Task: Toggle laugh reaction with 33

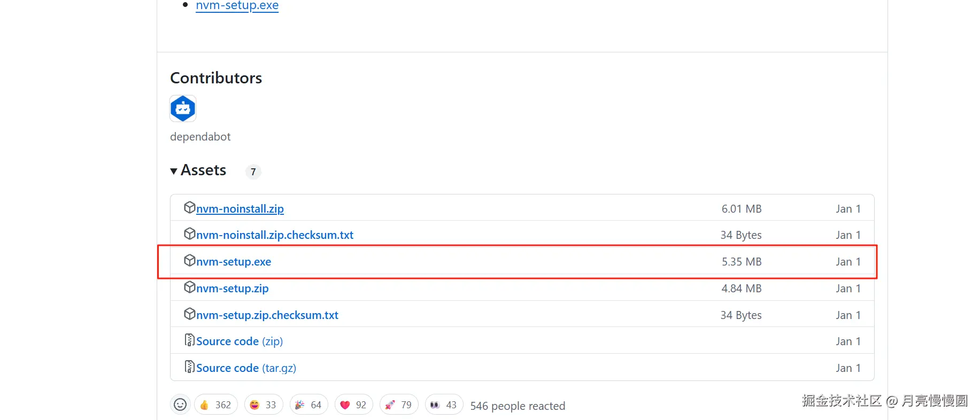Action: 264,405
